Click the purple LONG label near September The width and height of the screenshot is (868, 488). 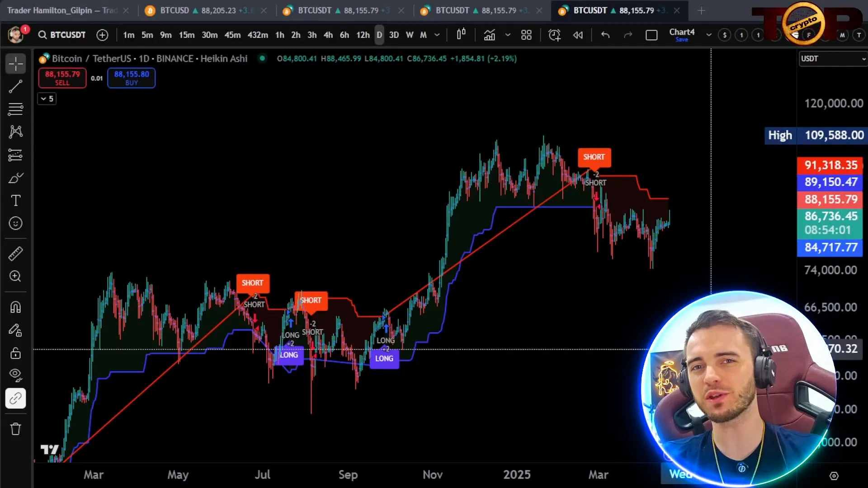coord(384,359)
